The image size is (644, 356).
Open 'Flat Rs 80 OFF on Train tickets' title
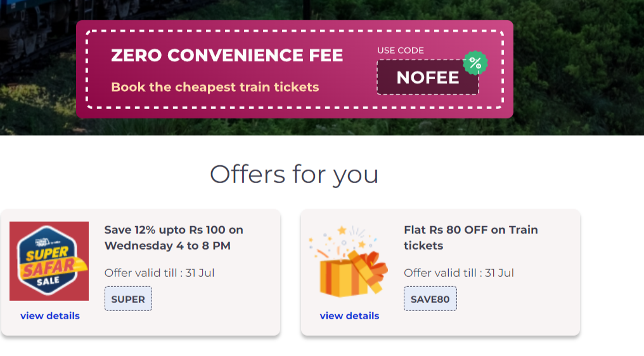(x=471, y=238)
